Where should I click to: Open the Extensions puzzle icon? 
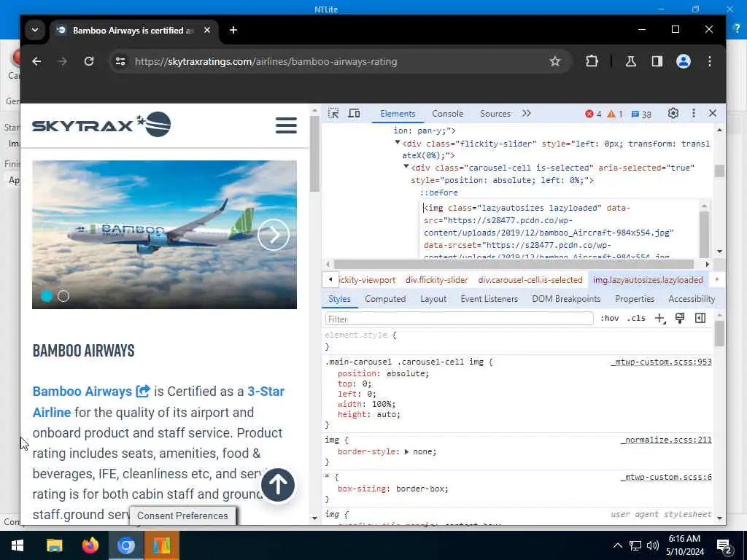(x=592, y=61)
